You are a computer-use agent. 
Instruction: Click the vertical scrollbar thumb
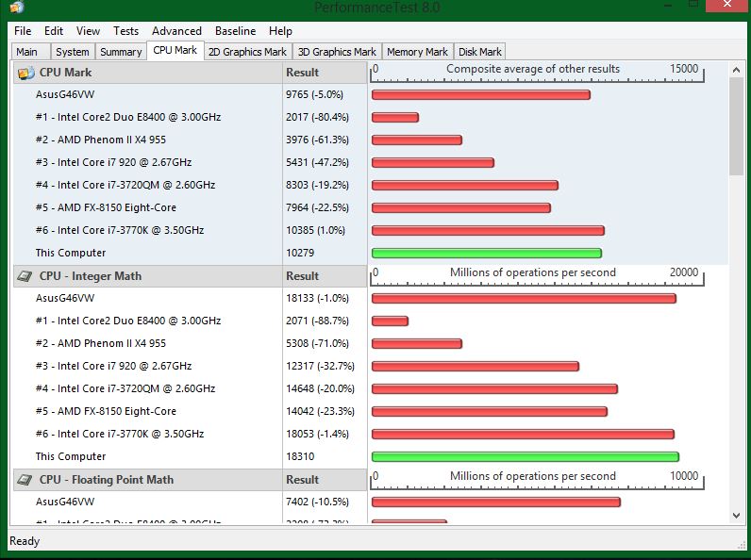click(736, 127)
